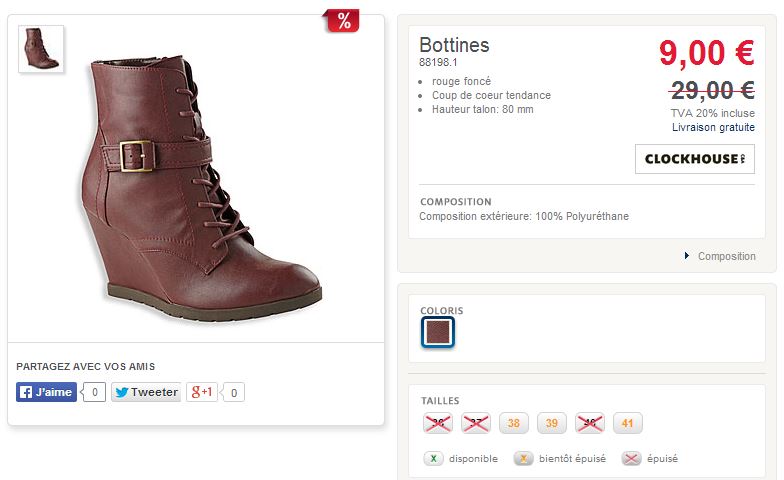Share via the Twitter Tweeter button
This screenshot has width=784, height=480.
point(146,392)
